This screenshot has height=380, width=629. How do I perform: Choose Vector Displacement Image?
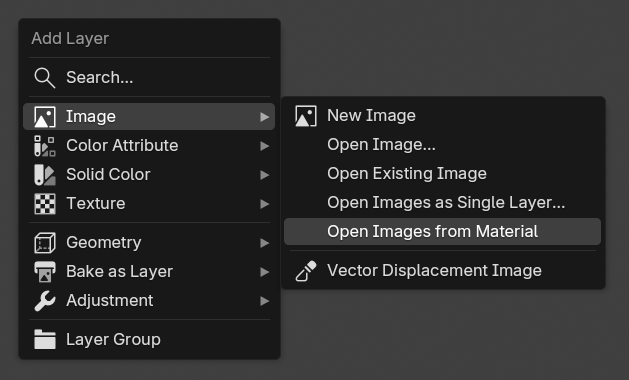(x=442, y=270)
